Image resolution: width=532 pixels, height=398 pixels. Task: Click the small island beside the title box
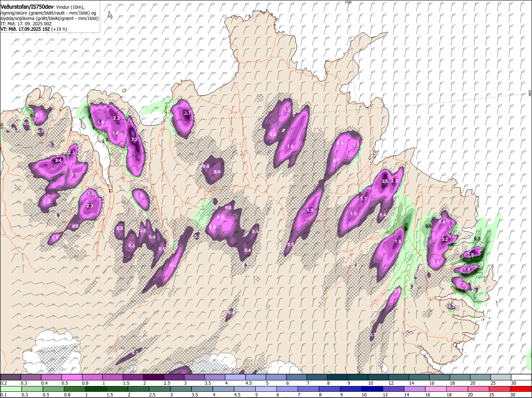click(x=110, y=15)
